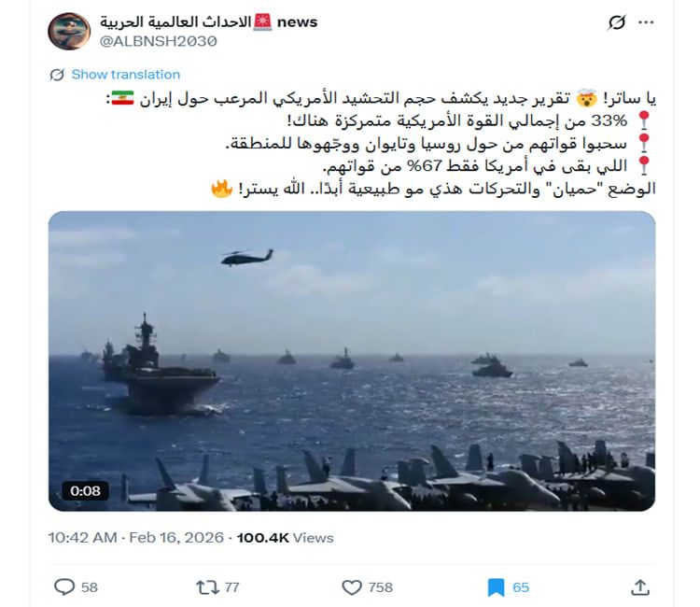Click the Grok translate icon beside Show translation

pyautogui.click(x=57, y=75)
